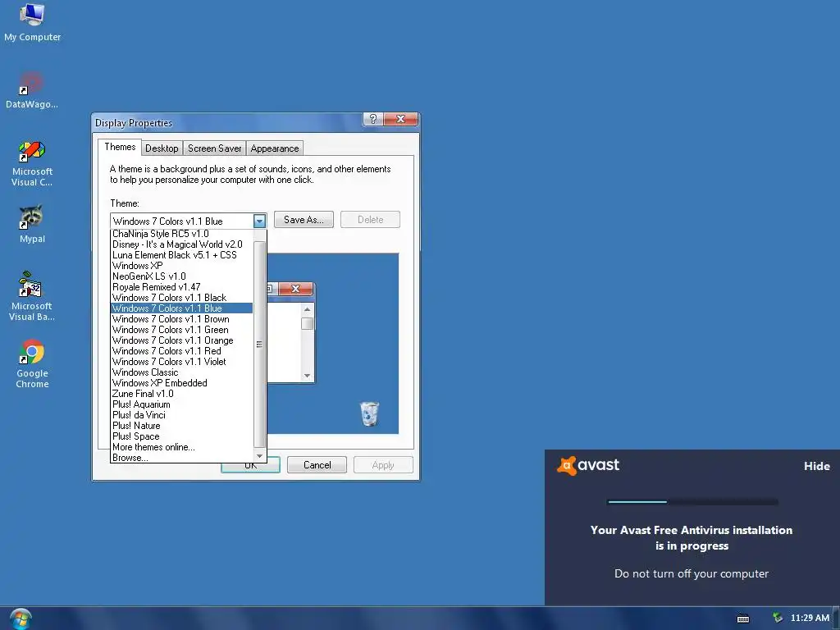Click the Browse... entry in theme list
The image size is (840, 630).
point(181,458)
